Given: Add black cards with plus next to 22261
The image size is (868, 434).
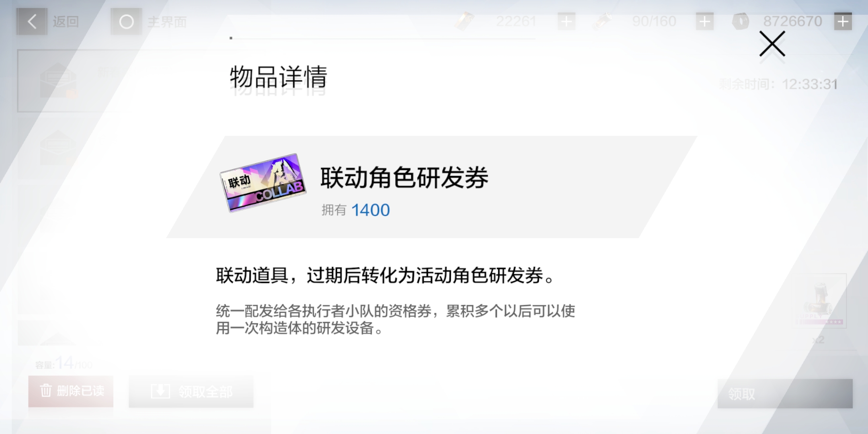Looking at the screenshot, I should (566, 21).
